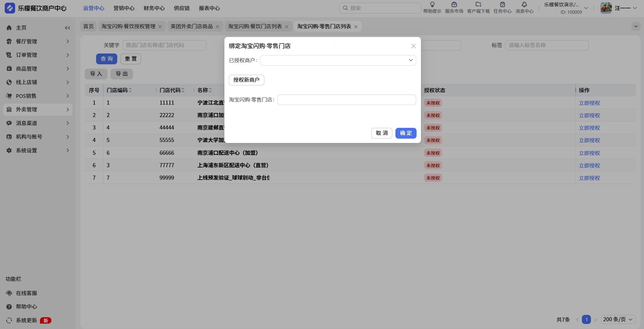
Task: Focus the top 搜索 box
Action: (380, 8)
